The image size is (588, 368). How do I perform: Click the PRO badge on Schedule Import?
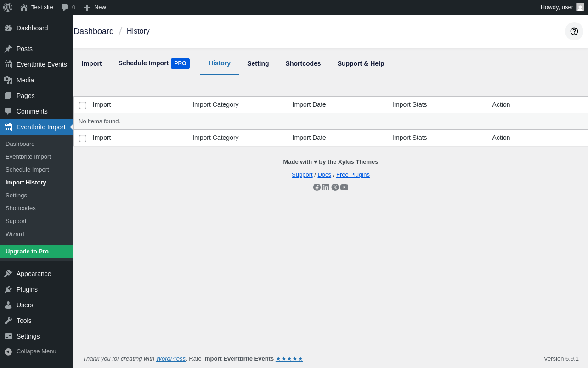click(x=180, y=63)
